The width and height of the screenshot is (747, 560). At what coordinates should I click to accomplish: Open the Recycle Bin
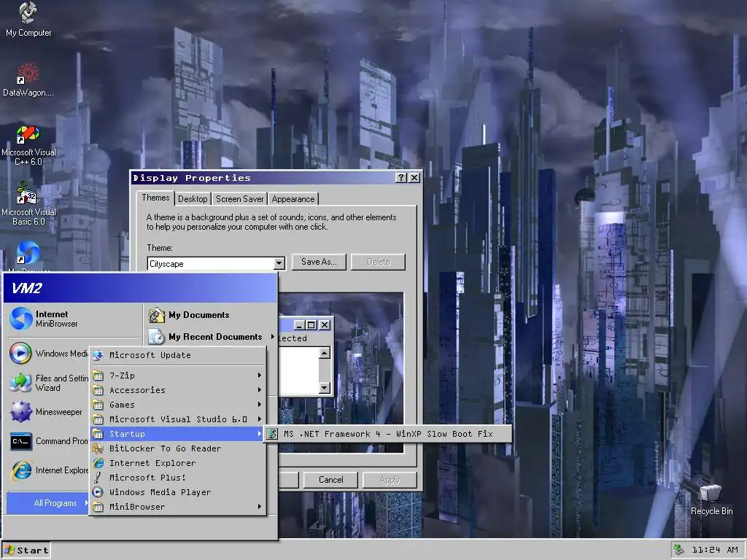(711, 500)
